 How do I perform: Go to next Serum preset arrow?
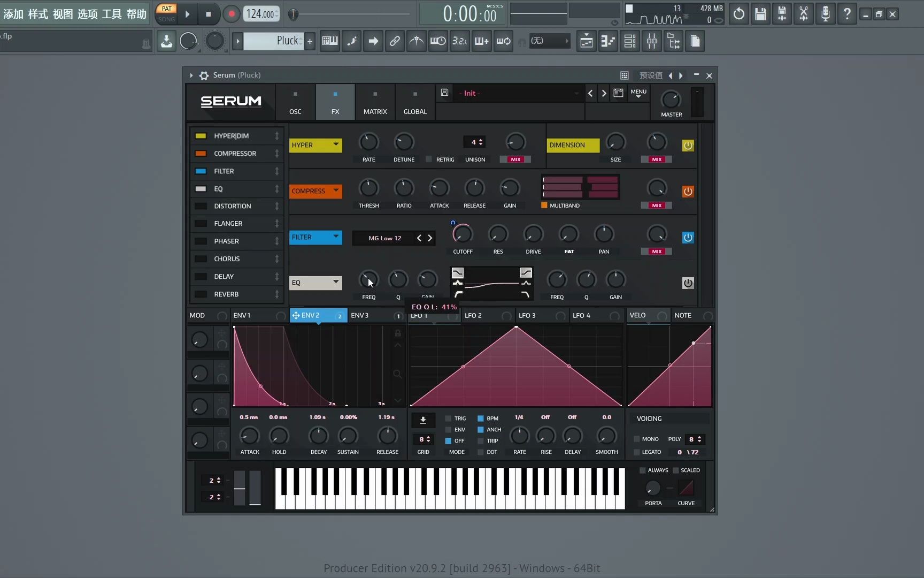(604, 93)
